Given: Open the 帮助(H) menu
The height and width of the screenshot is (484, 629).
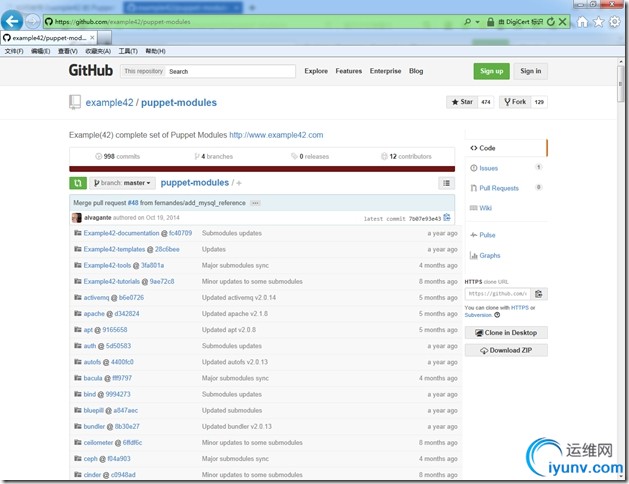Looking at the screenshot, I should pos(155,51).
